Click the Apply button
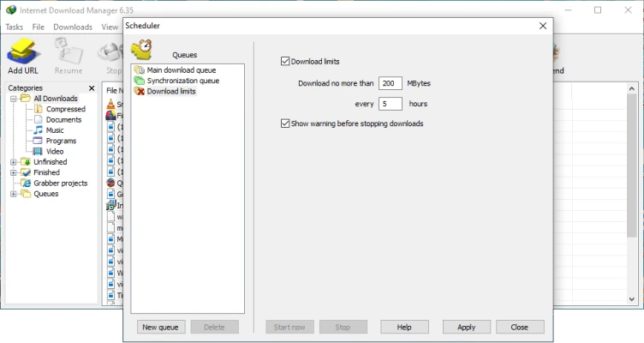The width and height of the screenshot is (644, 343). tap(467, 328)
